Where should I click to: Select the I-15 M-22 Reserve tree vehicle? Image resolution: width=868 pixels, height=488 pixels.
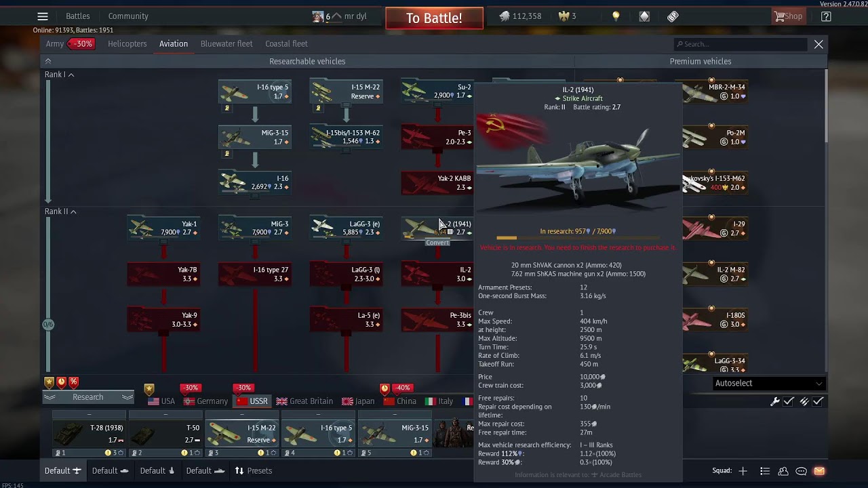(x=346, y=91)
